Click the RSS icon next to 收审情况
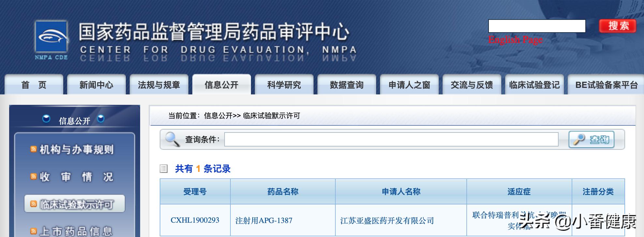 coord(33,176)
